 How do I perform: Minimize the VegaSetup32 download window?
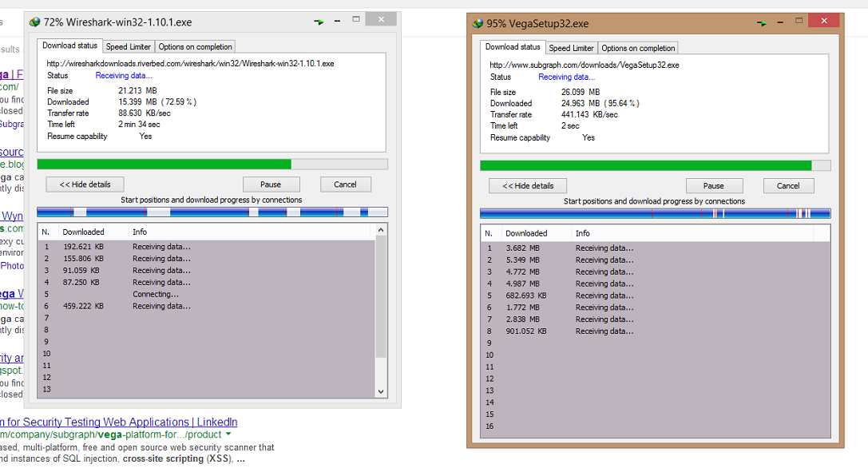780,22
